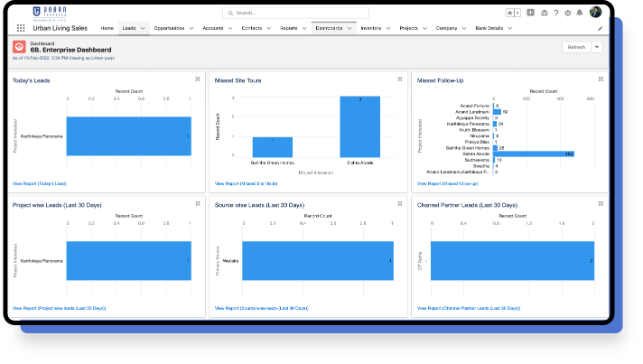Open the Reports tab

(289, 28)
